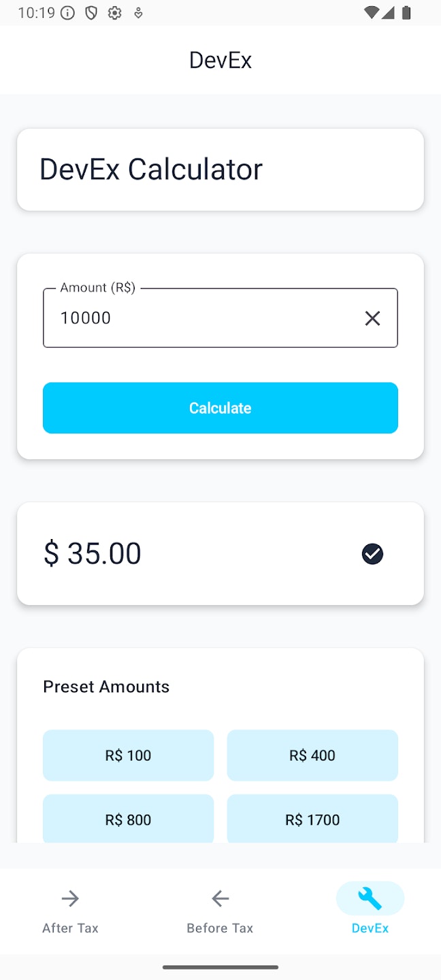
Task: Tap the Wi-Fi signal icon
Action: 372,12
